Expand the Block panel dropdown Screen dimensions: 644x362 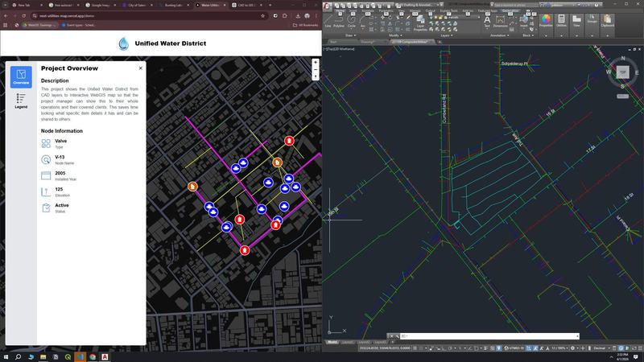(527, 35)
